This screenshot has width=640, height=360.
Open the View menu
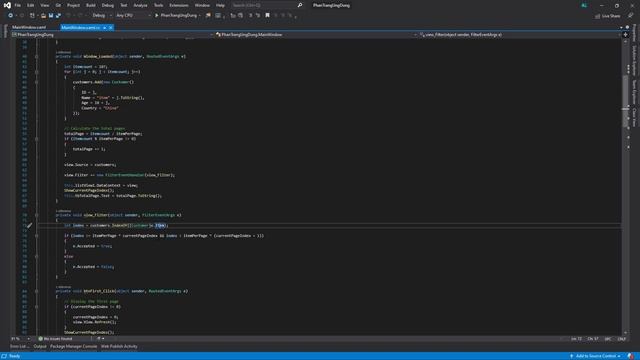coord(44,5)
